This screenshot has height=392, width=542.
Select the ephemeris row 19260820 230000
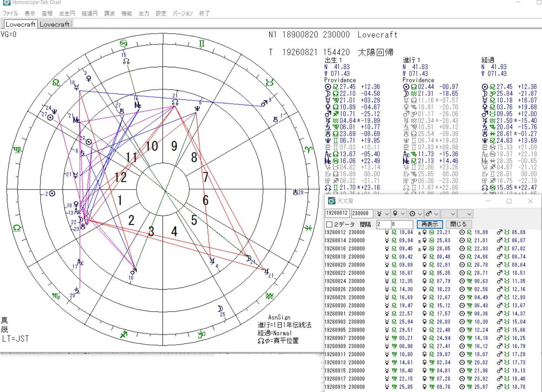tap(425, 265)
